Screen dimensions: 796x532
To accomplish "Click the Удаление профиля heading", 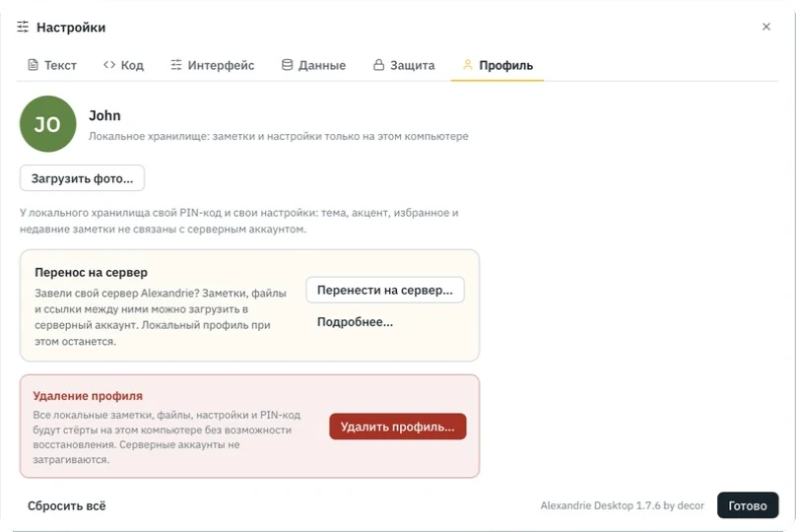I will point(88,396).
